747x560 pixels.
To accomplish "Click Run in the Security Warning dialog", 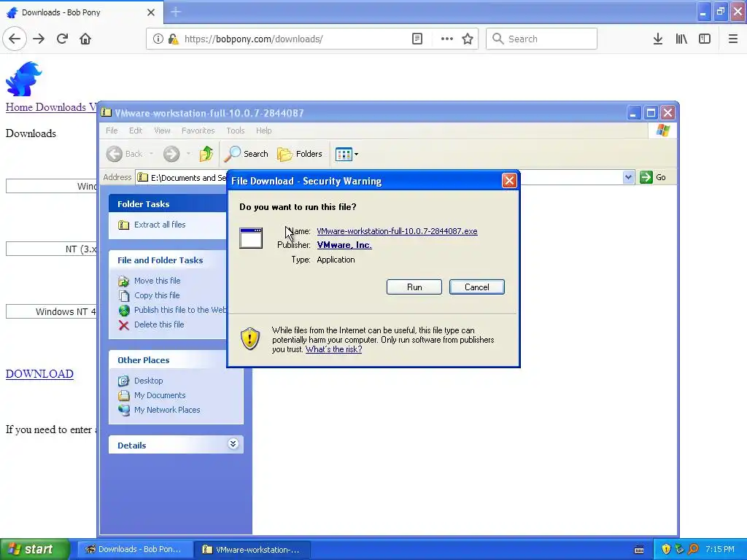I will (414, 287).
